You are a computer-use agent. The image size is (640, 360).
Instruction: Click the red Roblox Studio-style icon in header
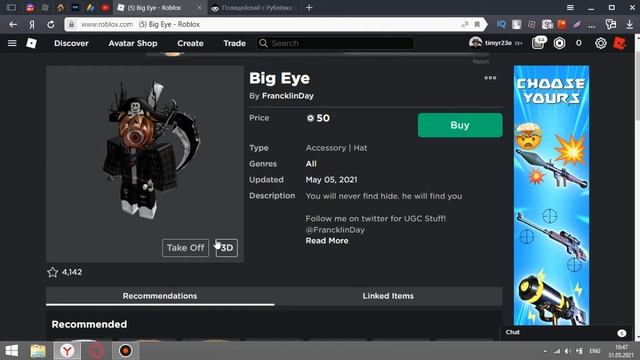click(x=620, y=43)
